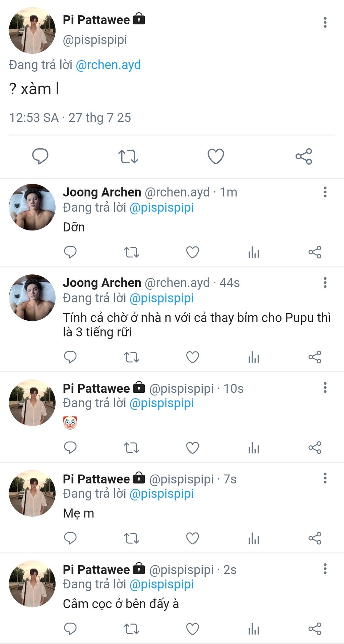This screenshot has width=344, height=644.
Task: Open more options for the main tweet
Action: click(x=325, y=22)
